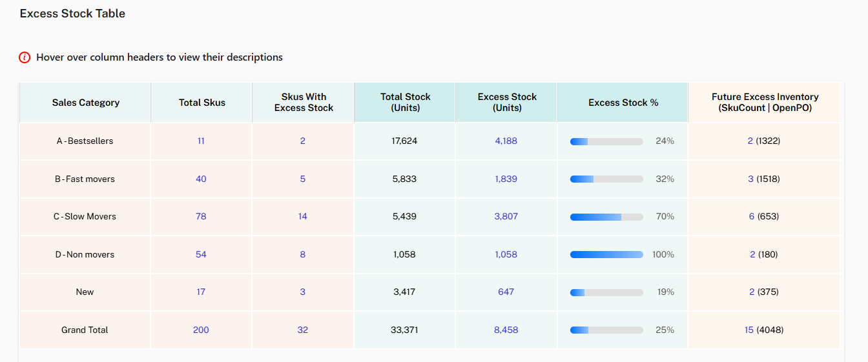Select the Total Skus column header
This screenshot has height=362, width=868.
202,102
